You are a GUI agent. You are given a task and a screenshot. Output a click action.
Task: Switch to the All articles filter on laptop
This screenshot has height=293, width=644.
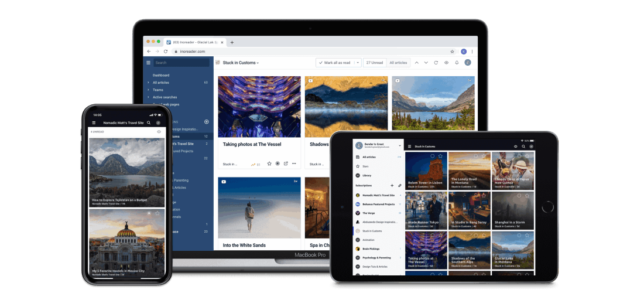pos(398,63)
